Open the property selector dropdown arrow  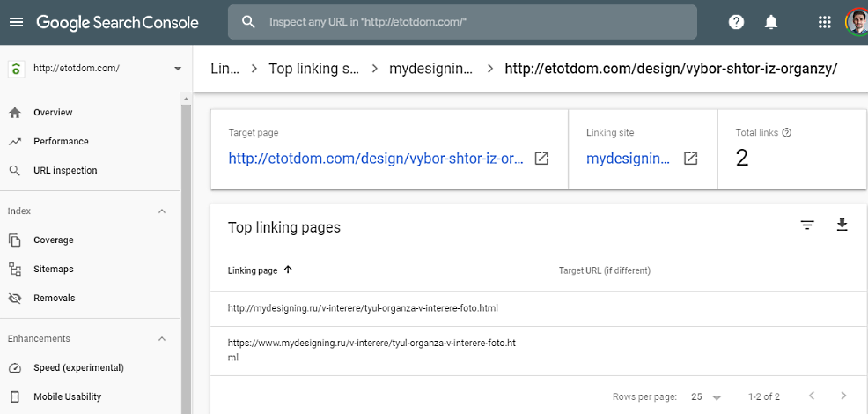pos(178,69)
